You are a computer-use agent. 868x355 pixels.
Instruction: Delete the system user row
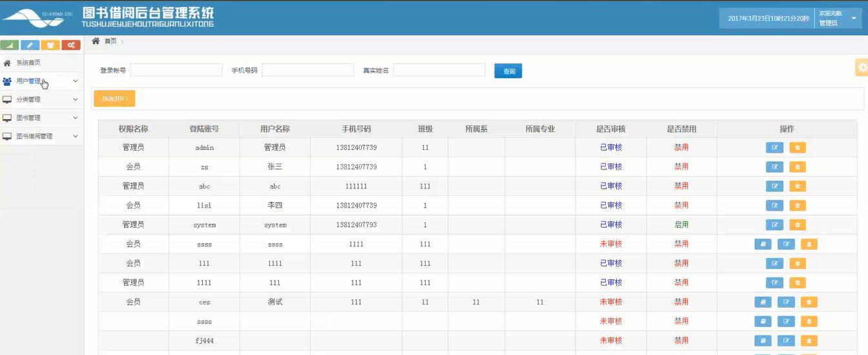coord(798,225)
